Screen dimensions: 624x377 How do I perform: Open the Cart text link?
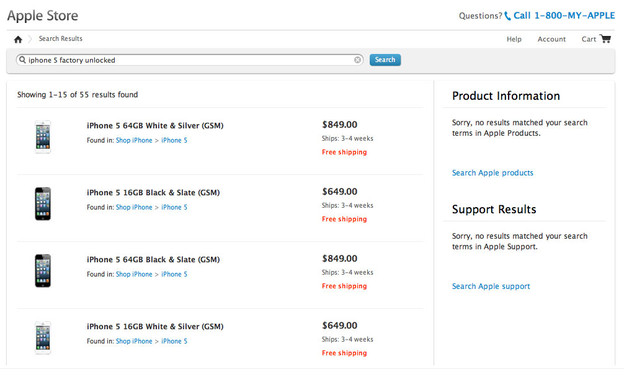click(x=589, y=39)
